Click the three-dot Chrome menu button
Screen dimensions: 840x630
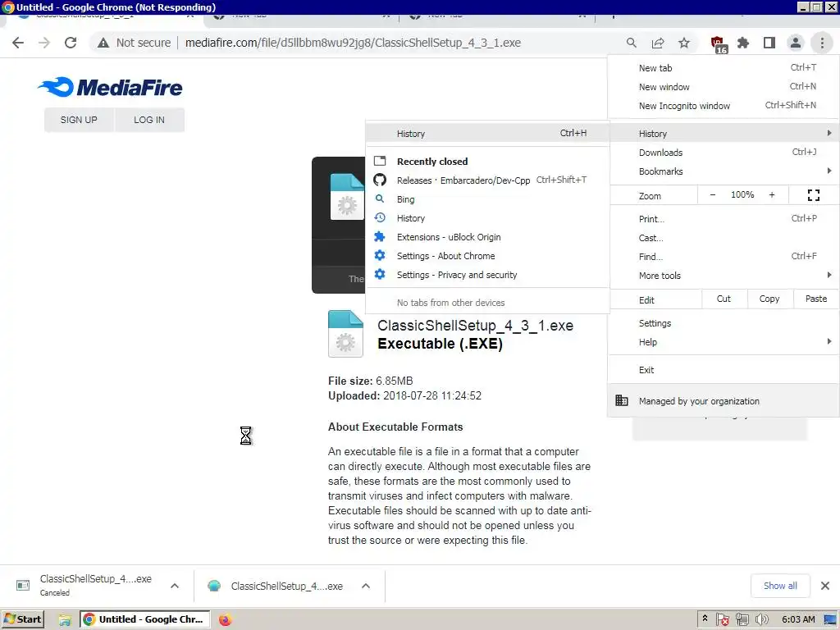pyautogui.click(x=822, y=43)
